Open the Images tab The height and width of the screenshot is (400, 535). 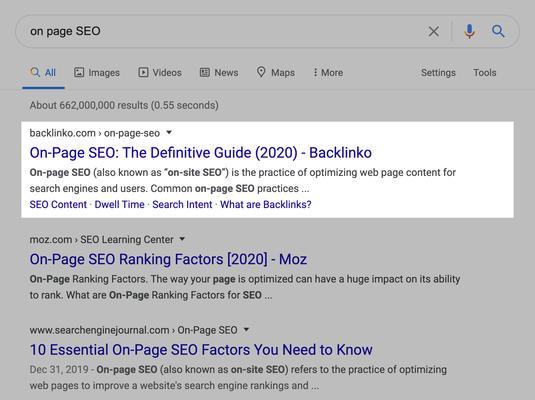pyautogui.click(x=97, y=72)
